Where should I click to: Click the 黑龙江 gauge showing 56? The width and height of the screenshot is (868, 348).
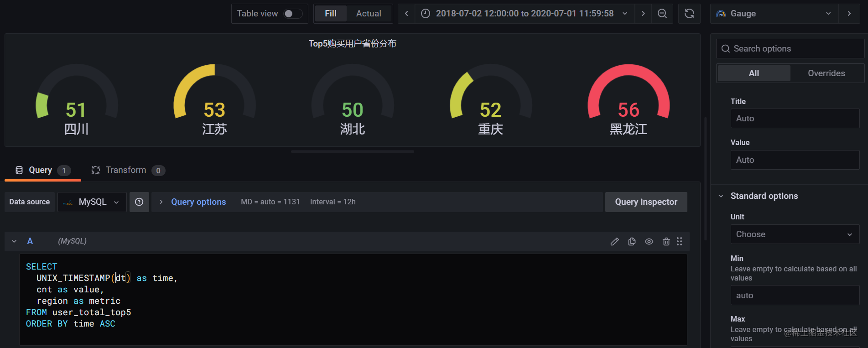click(629, 100)
